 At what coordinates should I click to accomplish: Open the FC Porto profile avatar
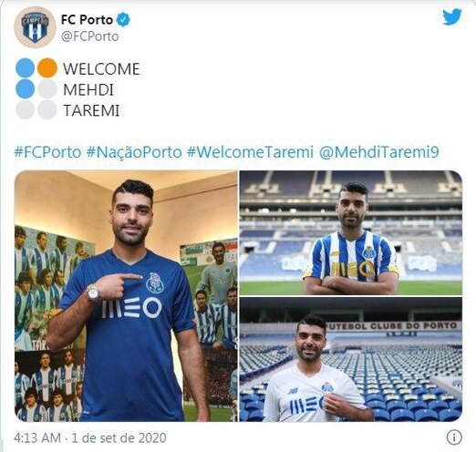pos(35,27)
